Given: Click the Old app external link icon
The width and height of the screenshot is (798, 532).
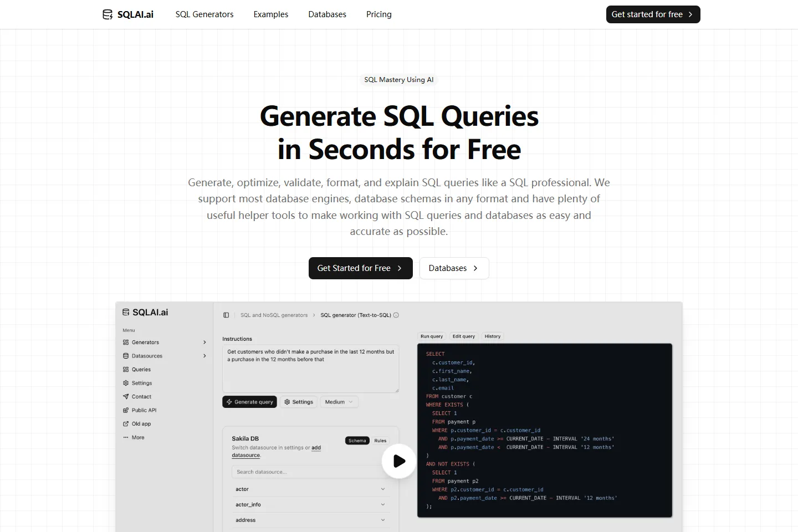Looking at the screenshot, I should [126, 424].
